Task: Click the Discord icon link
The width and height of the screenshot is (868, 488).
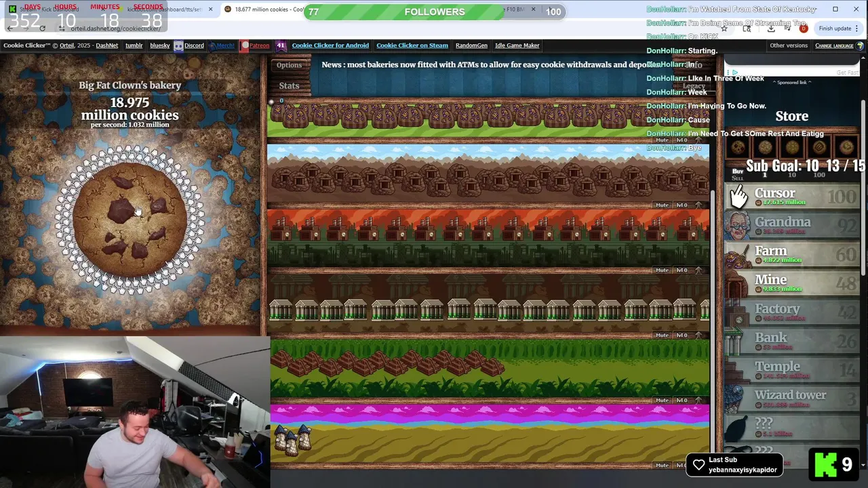Action: 178,45
